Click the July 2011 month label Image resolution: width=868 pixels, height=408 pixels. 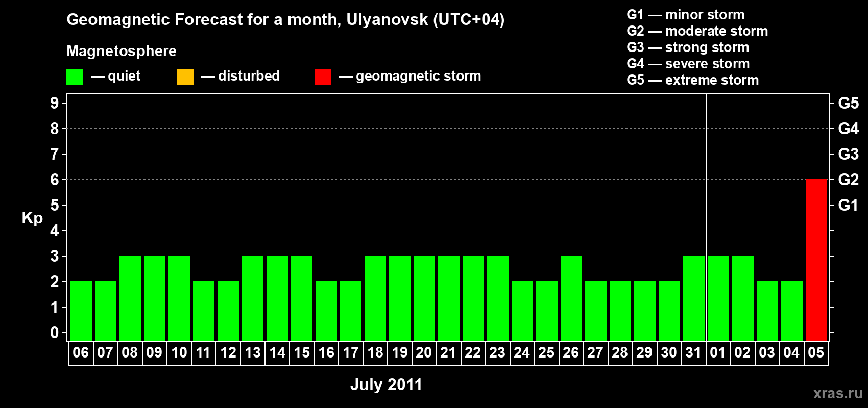coord(386,385)
